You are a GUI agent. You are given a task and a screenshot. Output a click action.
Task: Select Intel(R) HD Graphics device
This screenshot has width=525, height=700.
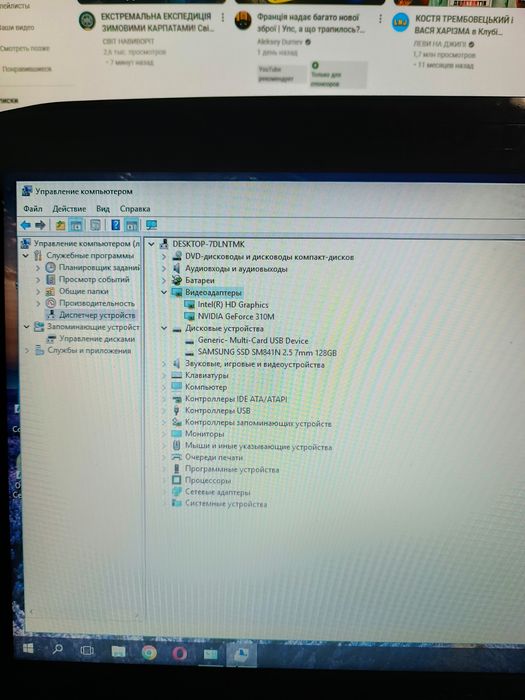tap(233, 304)
